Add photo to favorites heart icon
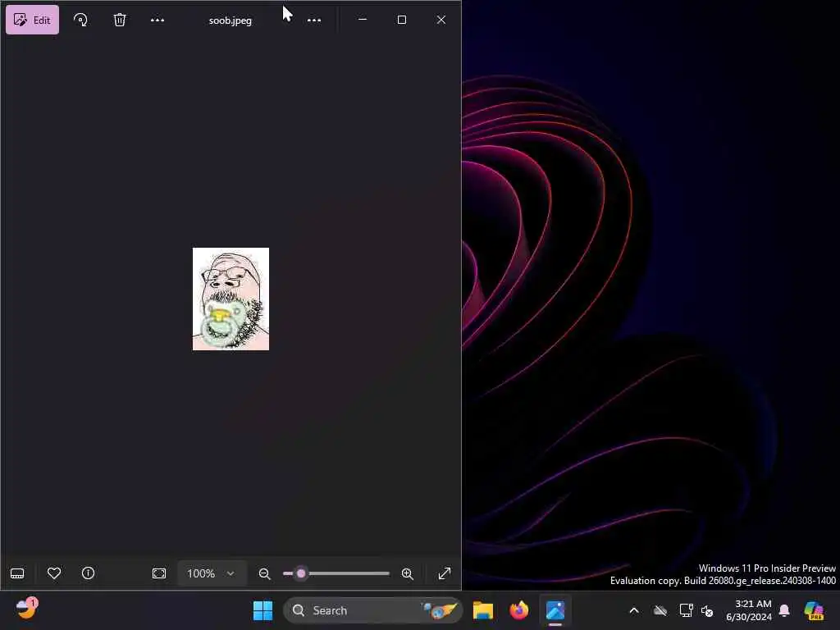 tap(54, 573)
